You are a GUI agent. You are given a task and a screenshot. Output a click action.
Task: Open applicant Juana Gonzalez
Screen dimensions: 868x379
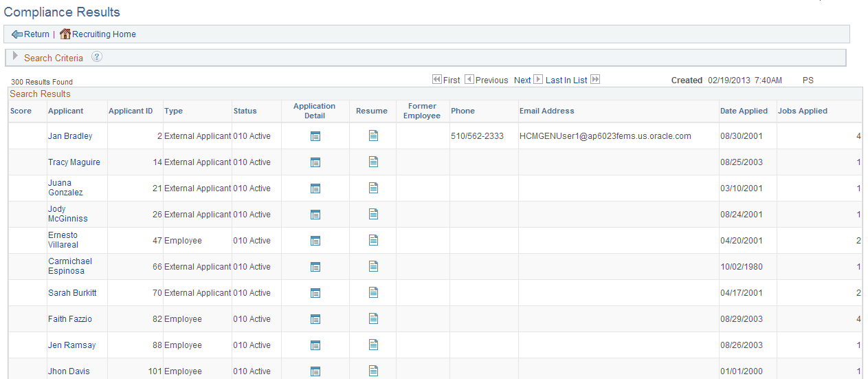coord(65,188)
